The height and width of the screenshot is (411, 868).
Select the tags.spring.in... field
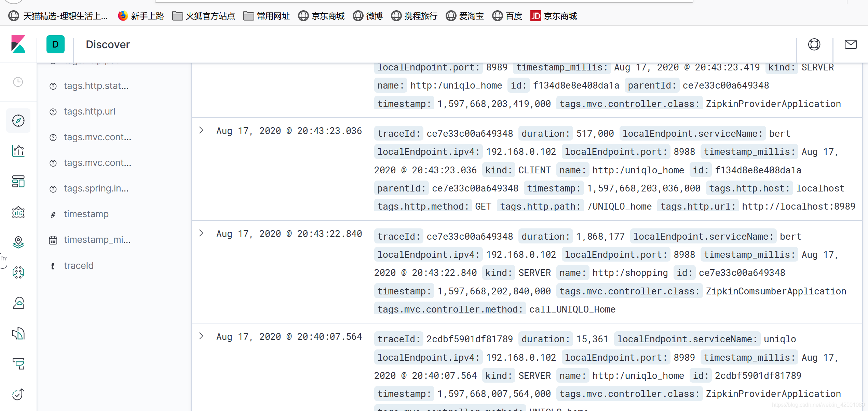96,188
